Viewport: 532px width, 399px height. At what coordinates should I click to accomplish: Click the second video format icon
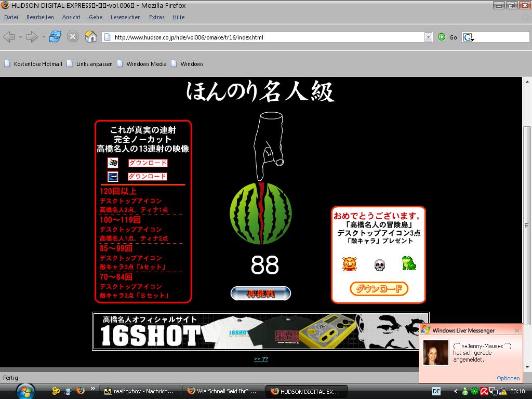pyautogui.click(x=113, y=177)
